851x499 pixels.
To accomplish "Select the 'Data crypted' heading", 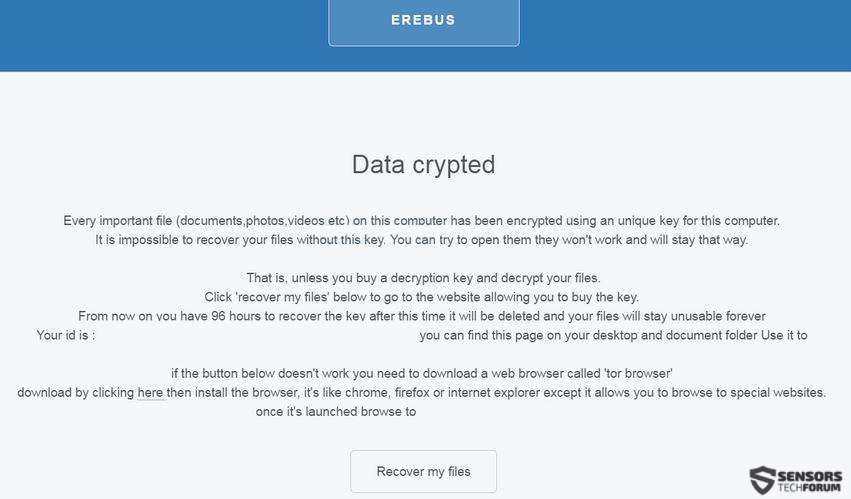I will pyautogui.click(x=423, y=165).
